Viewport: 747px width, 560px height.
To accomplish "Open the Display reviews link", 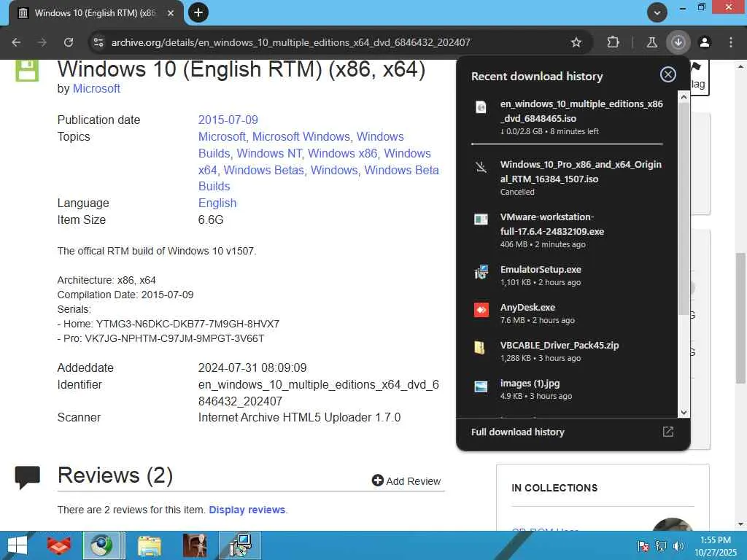I will (247, 510).
